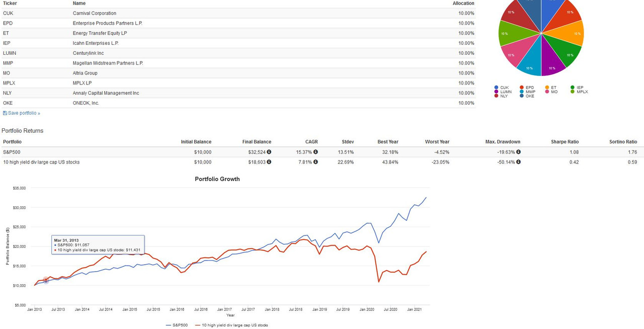This screenshot has width=644, height=329.
Task: Toggle S&P500 series in chart legend
Action: click(x=177, y=325)
